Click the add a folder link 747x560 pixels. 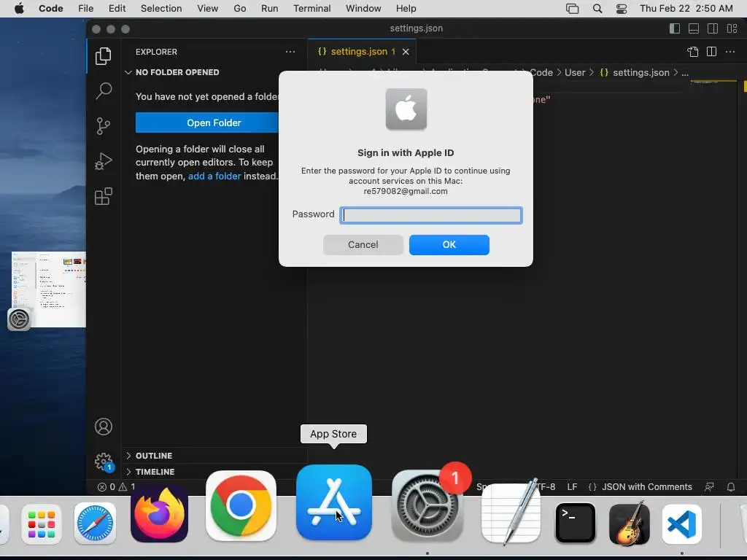(214, 176)
